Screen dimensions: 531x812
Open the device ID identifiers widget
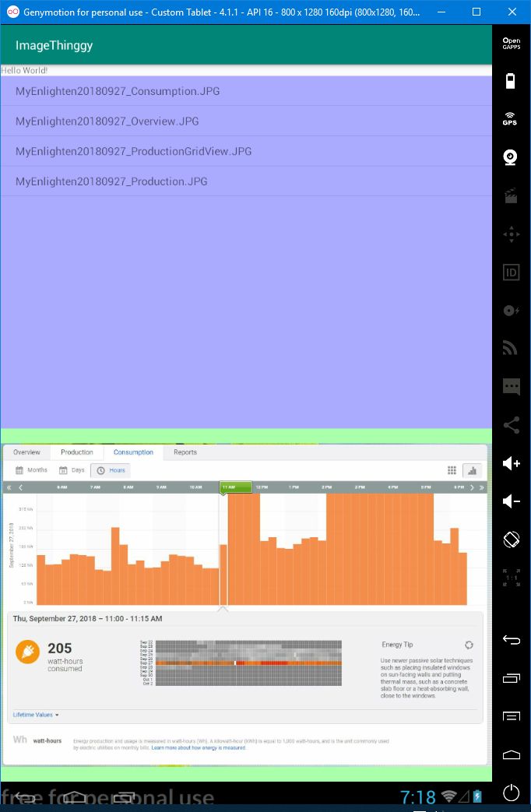(x=511, y=272)
